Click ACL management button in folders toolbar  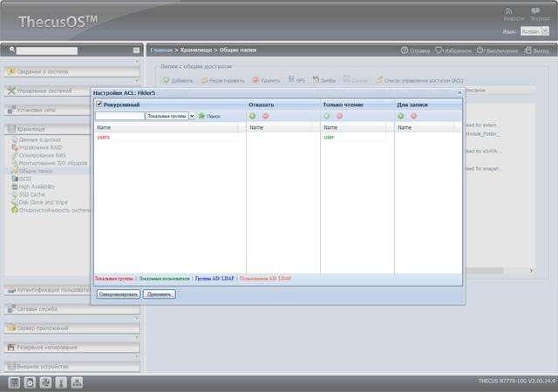coord(419,80)
